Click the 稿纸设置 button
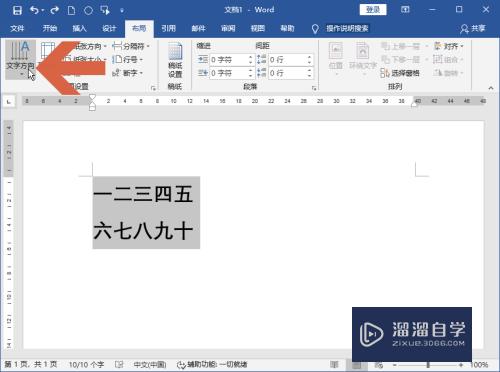 pyautogui.click(x=175, y=60)
